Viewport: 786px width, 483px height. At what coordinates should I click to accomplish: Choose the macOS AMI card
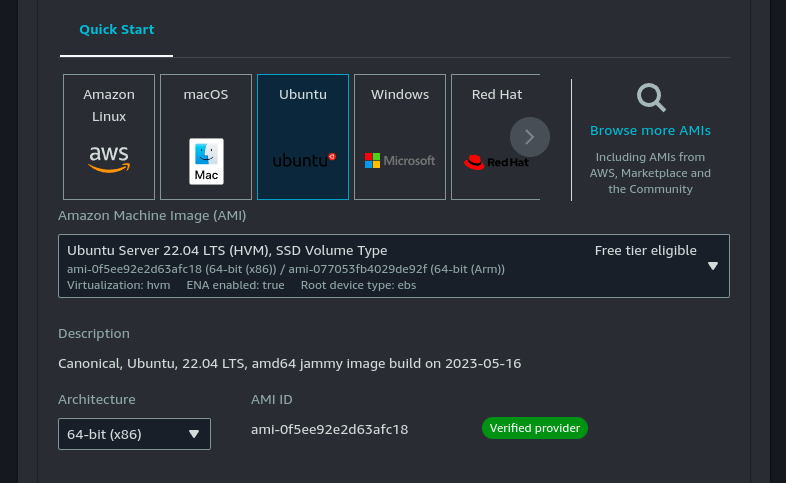[206, 137]
